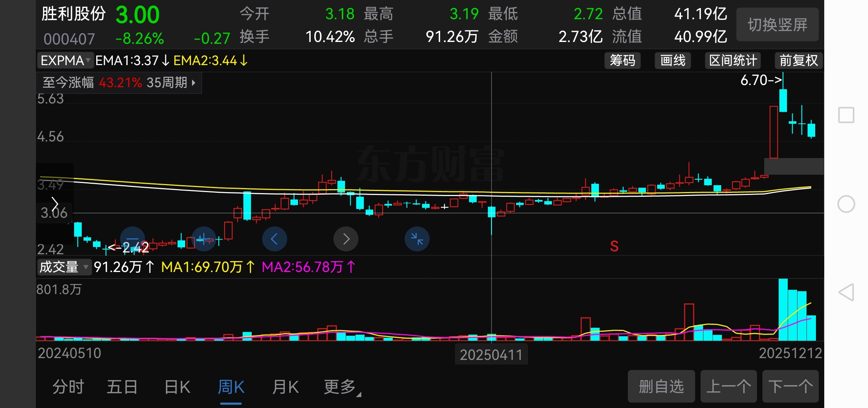Shift chart right with gray right-arrow circle

(x=346, y=239)
